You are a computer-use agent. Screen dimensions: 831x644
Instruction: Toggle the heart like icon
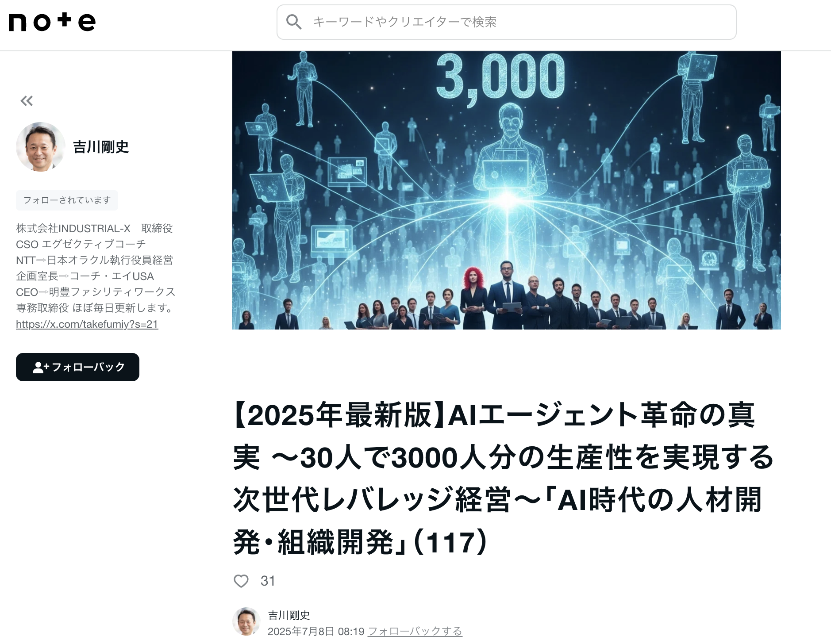pyautogui.click(x=241, y=581)
